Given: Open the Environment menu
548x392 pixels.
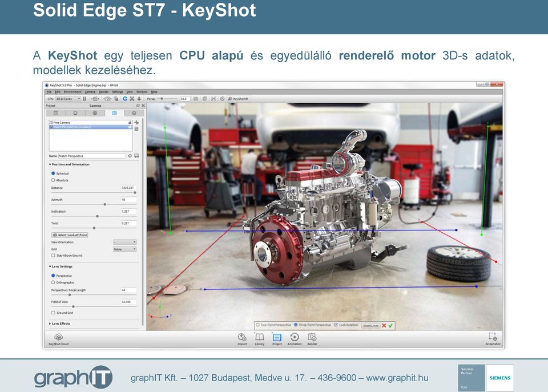Looking at the screenshot, I should [x=72, y=92].
